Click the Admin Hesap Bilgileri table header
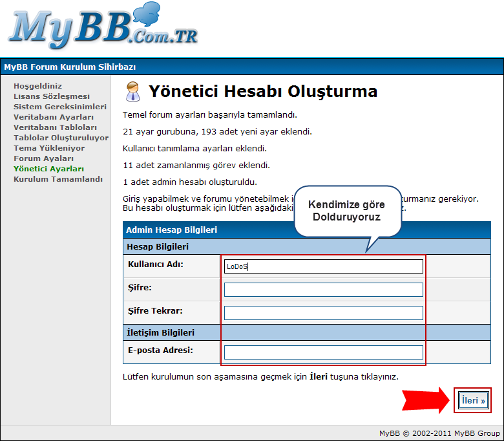504x441 pixels. (x=171, y=230)
